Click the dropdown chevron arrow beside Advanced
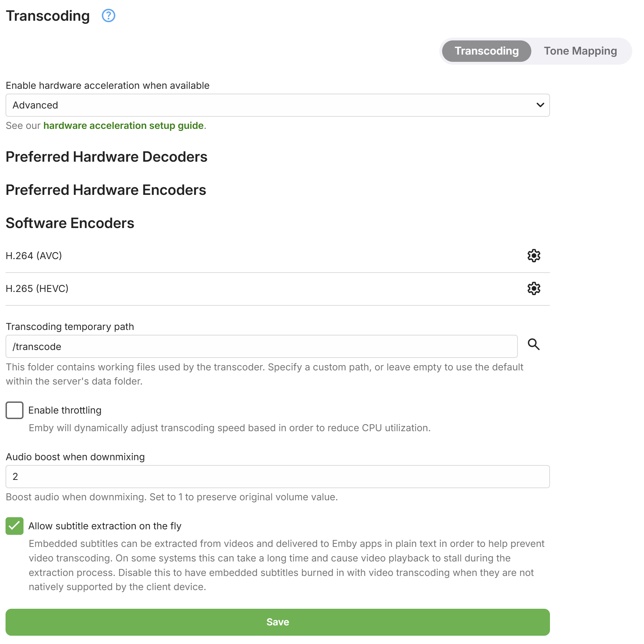Viewport: 644px width, 644px height. [x=540, y=105]
